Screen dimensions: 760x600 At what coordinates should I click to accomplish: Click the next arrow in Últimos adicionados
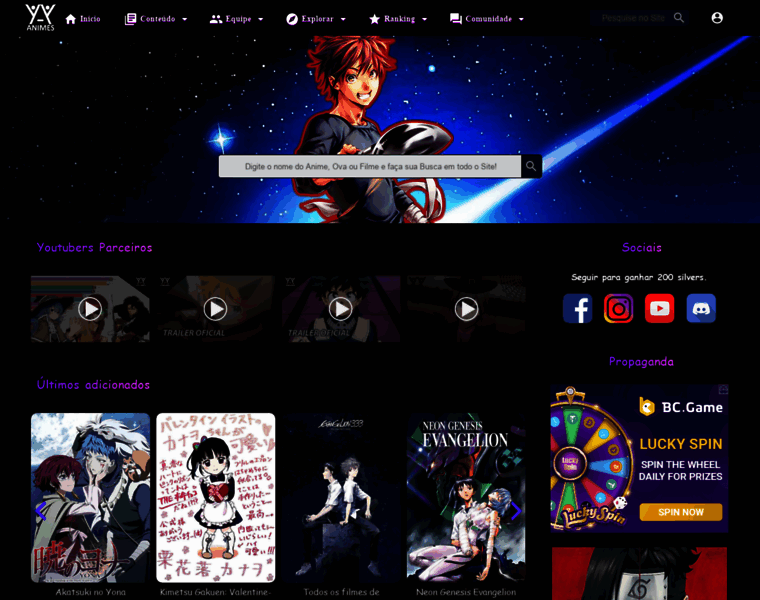tap(516, 511)
